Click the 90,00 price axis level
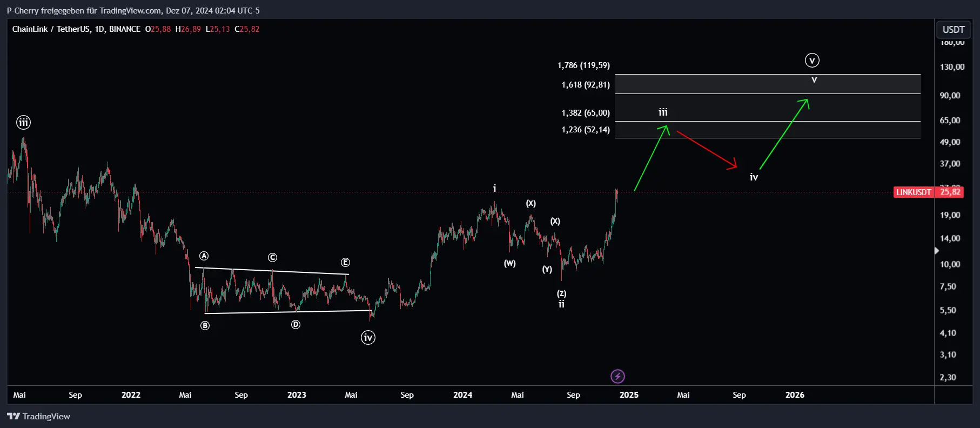This screenshot has width=980, height=428. (x=950, y=96)
